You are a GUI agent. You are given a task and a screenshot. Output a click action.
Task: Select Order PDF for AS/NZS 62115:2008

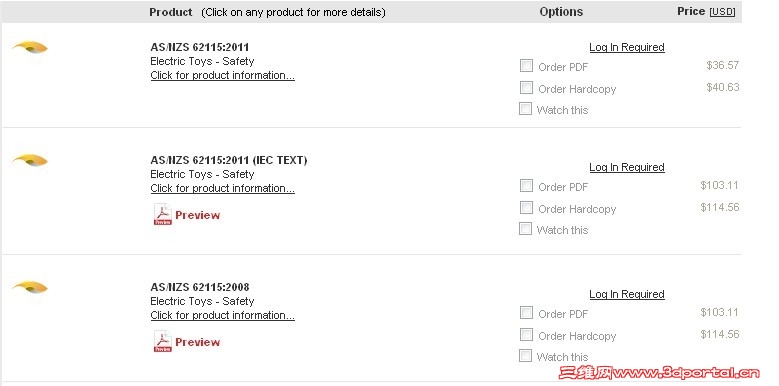coord(526,313)
